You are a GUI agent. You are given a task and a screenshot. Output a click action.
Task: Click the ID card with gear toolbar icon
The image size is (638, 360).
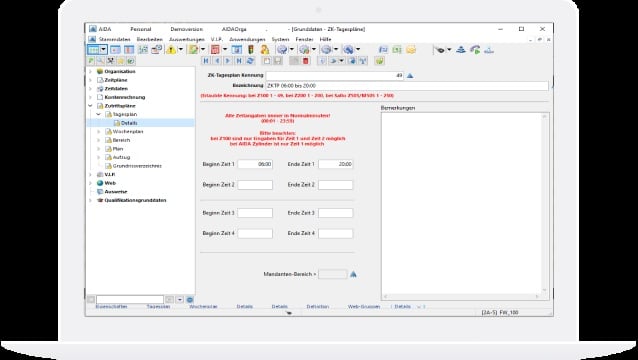tap(157, 50)
